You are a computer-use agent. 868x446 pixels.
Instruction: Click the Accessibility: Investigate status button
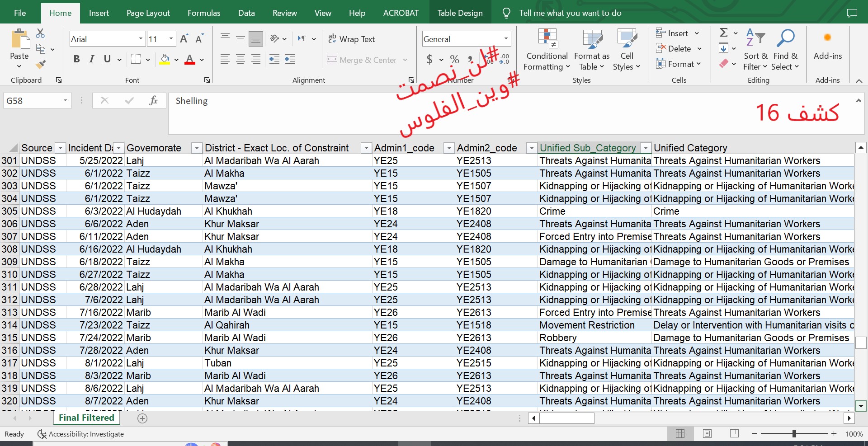[x=80, y=434]
